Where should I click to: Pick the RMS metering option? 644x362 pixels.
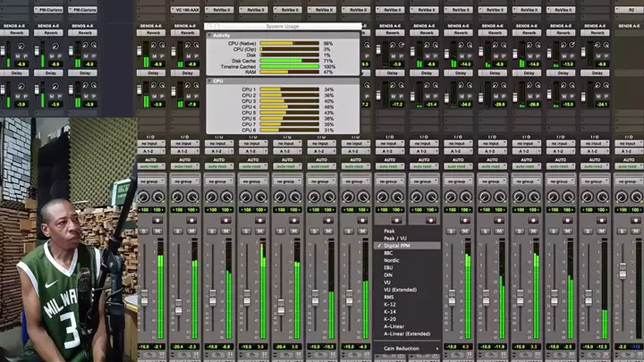(x=389, y=297)
